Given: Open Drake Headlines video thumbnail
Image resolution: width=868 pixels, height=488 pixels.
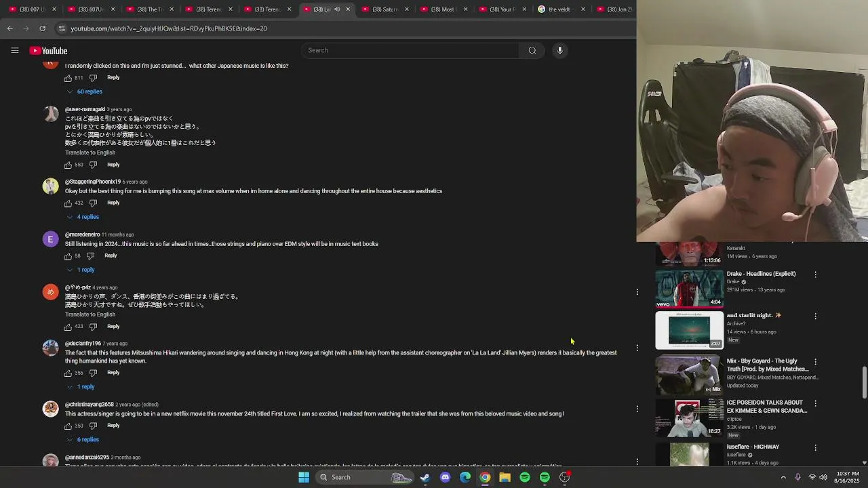Looking at the screenshot, I should pyautogui.click(x=689, y=289).
